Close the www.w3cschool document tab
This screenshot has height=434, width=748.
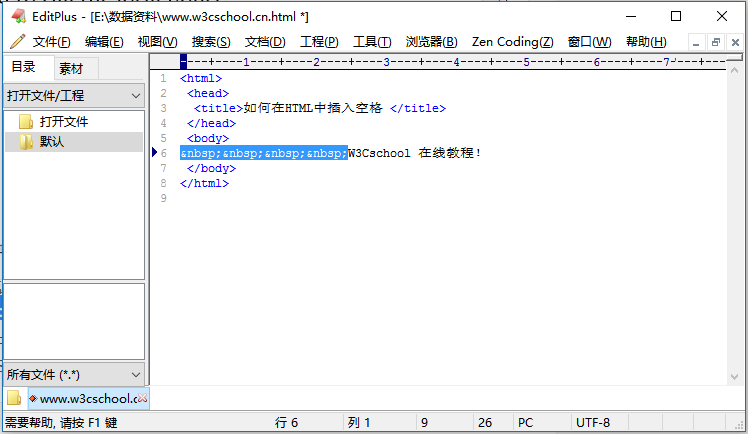142,398
